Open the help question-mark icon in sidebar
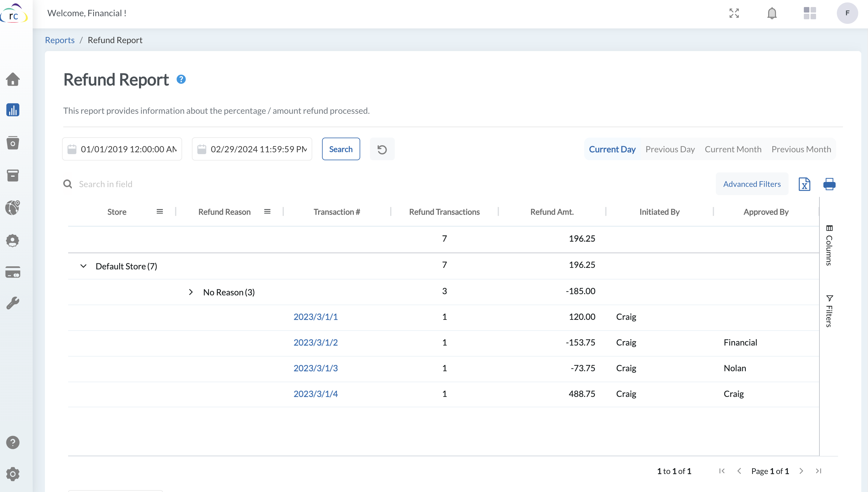The height and width of the screenshot is (492, 868). pyautogui.click(x=13, y=442)
